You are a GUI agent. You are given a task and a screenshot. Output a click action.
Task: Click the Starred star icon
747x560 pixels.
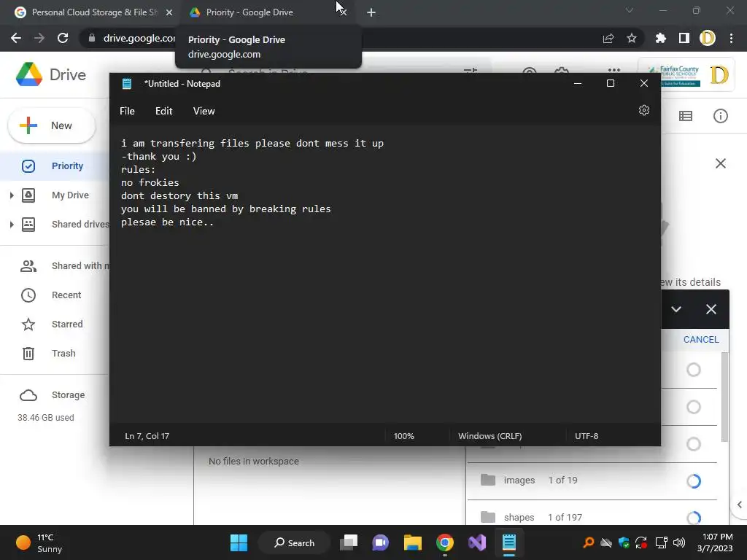28,324
